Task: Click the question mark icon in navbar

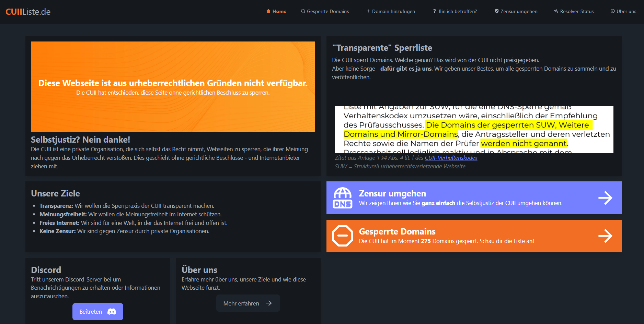Action: (x=434, y=11)
